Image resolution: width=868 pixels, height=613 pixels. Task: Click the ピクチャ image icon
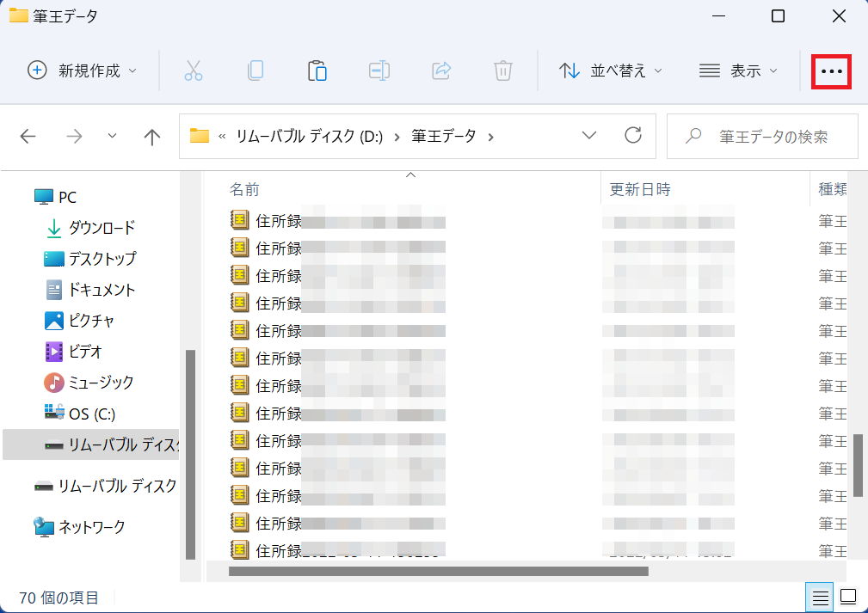tap(53, 321)
